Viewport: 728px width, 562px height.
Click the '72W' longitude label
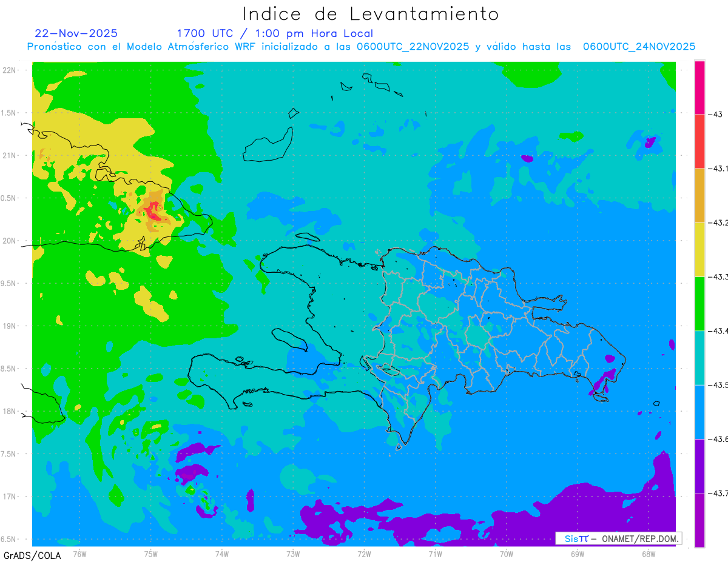click(x=364, y=554)
